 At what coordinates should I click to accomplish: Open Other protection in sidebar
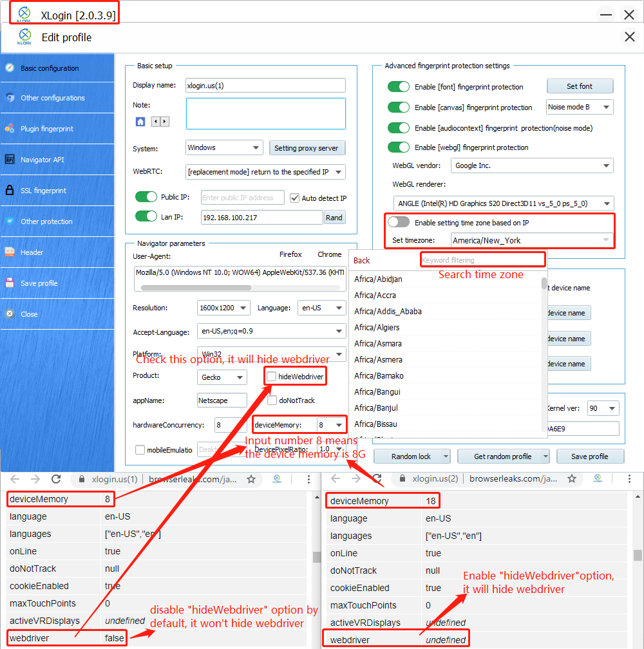click(57, 221)
